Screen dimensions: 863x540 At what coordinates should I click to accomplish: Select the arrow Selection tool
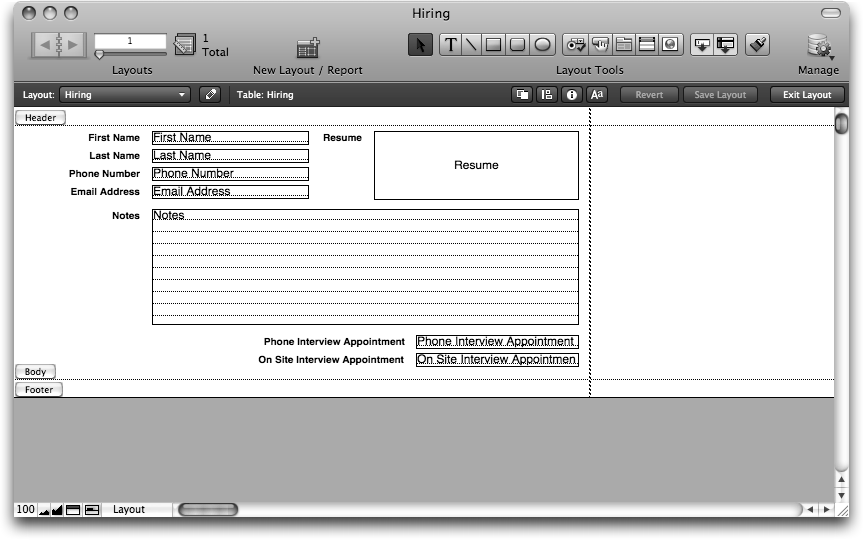tap(420, 45)
